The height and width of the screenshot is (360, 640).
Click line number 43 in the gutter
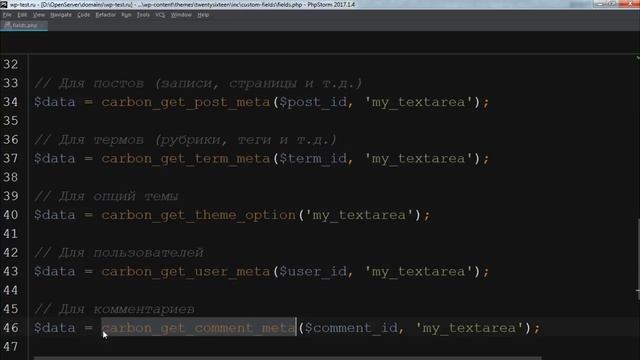[11, 271]
